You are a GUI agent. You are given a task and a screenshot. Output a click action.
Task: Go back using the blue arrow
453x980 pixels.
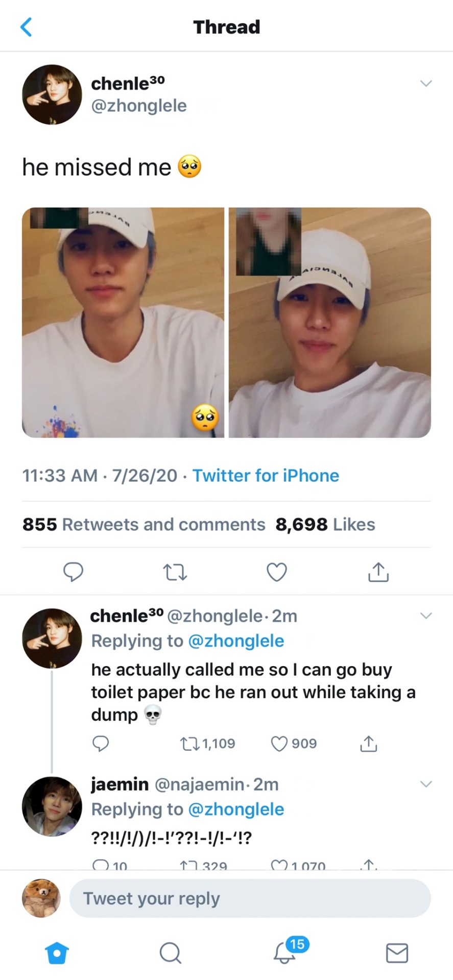tap(26, 27)
